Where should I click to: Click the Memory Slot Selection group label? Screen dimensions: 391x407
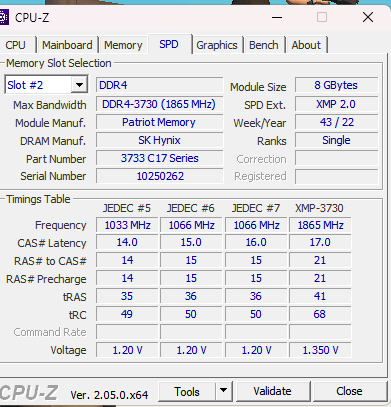[x=59, y=63]
